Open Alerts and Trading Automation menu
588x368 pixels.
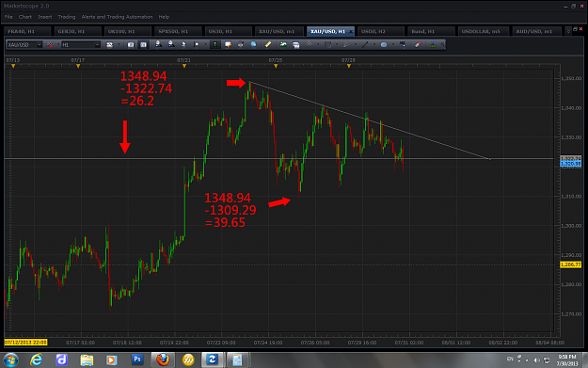(x=117, y=17)
